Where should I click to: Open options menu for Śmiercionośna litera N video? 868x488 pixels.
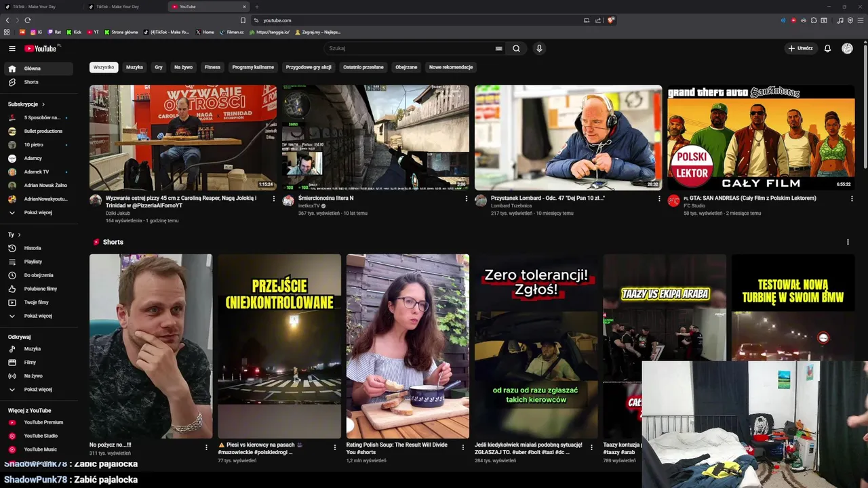(x=466, y=199)
